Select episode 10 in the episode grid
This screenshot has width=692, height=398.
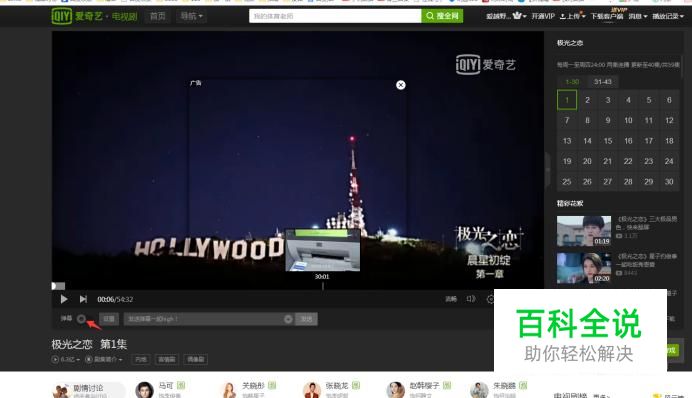[628, 120]
